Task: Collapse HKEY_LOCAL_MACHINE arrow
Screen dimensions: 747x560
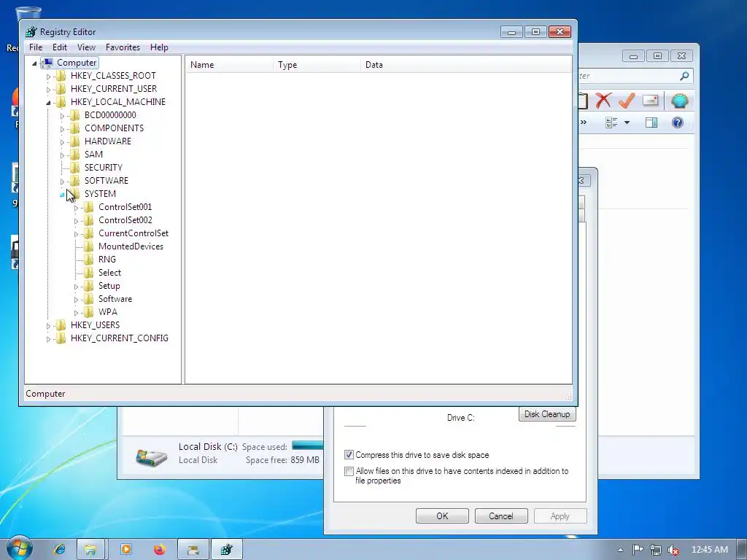Action: click(48, 102)
